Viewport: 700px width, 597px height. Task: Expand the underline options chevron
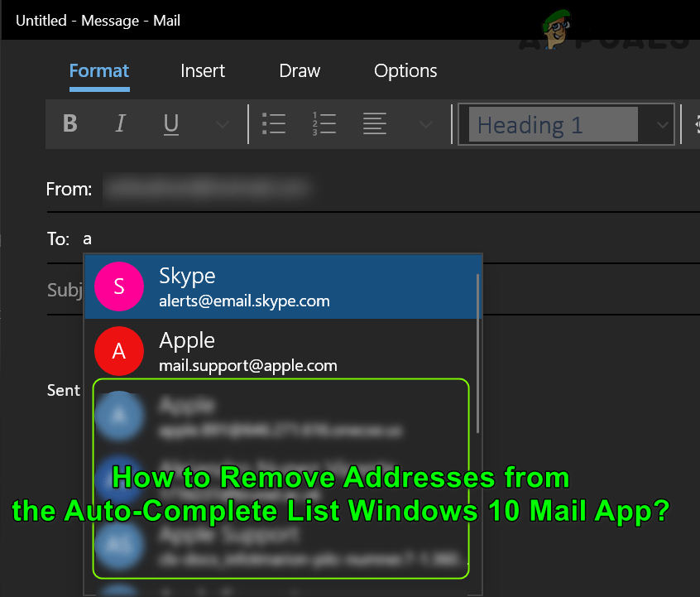point(221,123)
